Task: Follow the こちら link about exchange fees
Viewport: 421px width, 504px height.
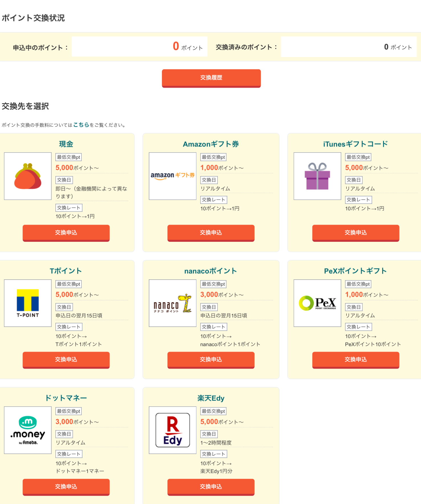Action: pos(81,125)
